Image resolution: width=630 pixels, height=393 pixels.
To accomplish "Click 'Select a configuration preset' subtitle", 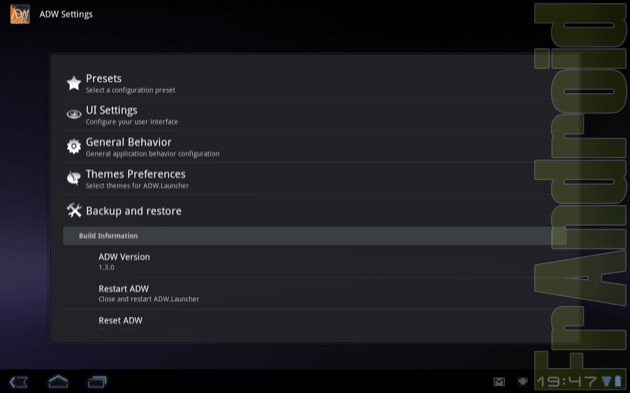I will [130, 90].
